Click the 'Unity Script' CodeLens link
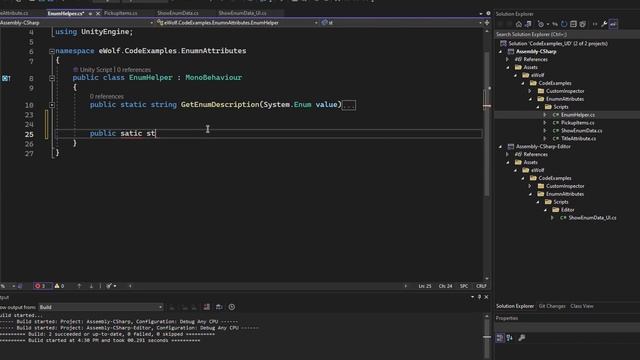This screenshot has height=360, width=640. click(x=95, y=70)
